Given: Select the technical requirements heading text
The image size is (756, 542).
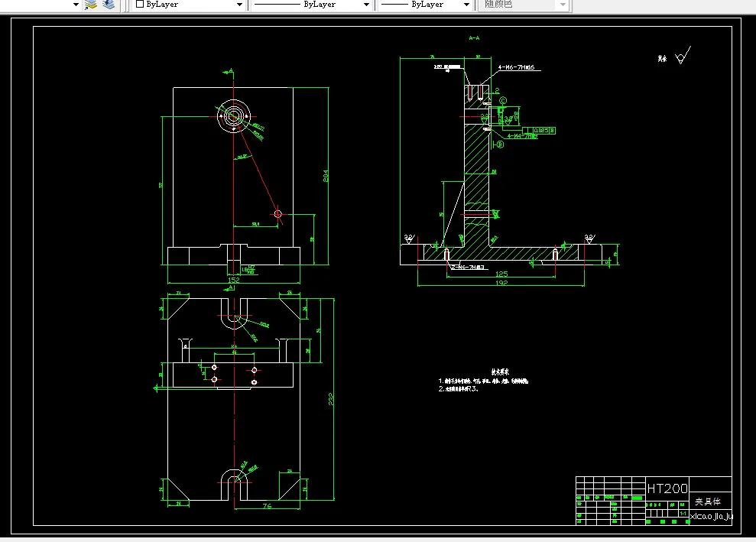Looking at the screenshot, I should 500,372.
